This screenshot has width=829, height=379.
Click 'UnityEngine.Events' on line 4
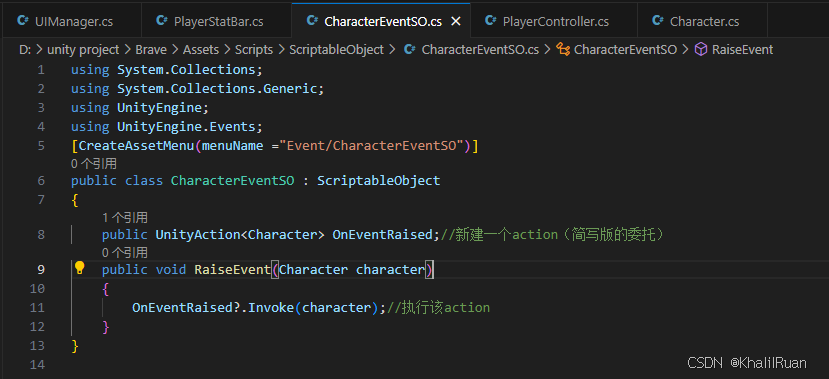tap(186, 127)
